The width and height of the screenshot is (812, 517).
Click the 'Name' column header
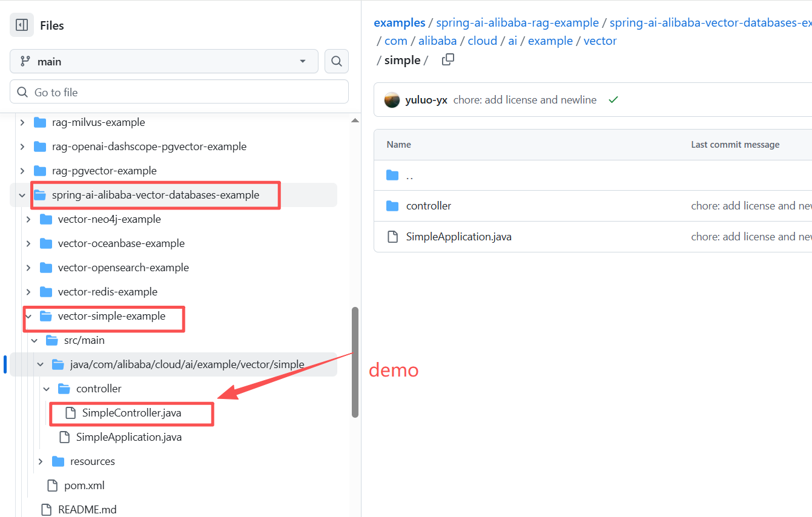[x=399, y=145]
